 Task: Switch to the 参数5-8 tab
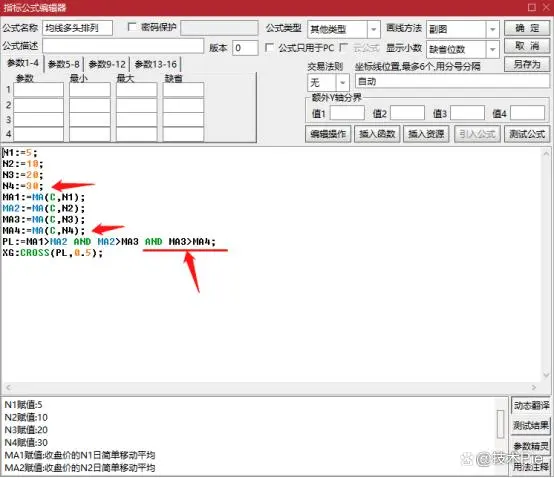(64, 64)
